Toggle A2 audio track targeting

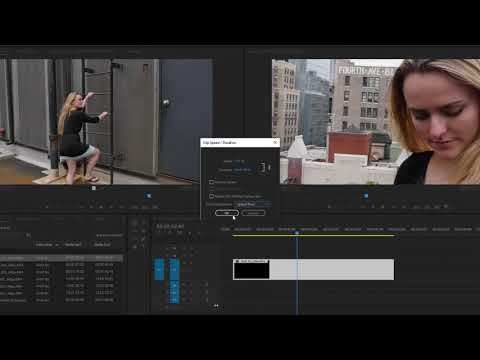pyautogui.click(x=174, y=293)
